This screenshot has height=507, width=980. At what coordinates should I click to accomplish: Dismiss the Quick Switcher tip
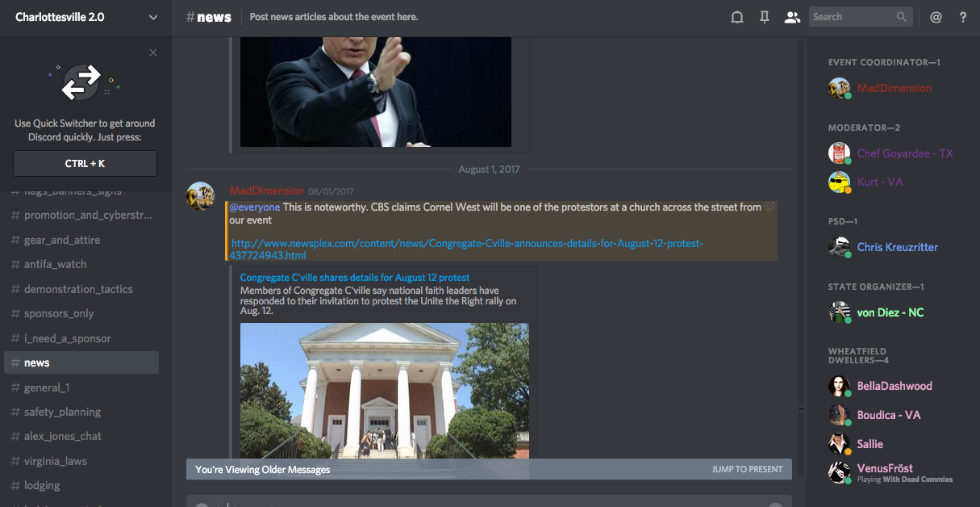click(x=153, y=52)
